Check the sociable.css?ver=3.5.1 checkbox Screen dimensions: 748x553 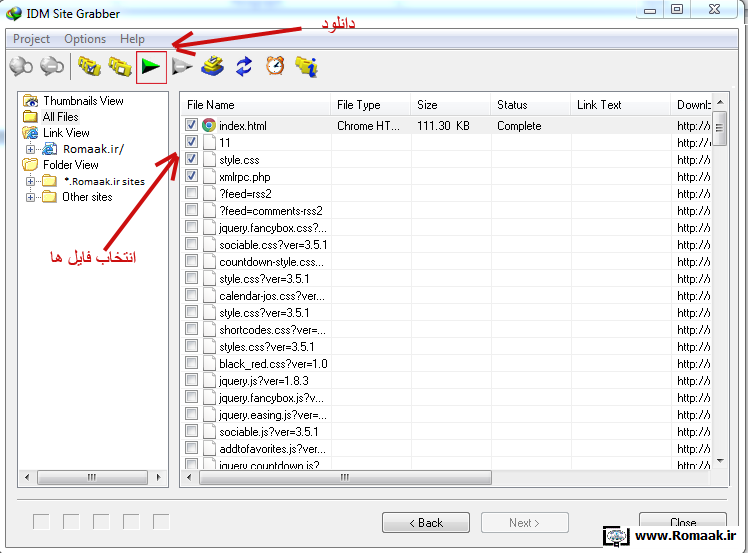pos(191,244)
